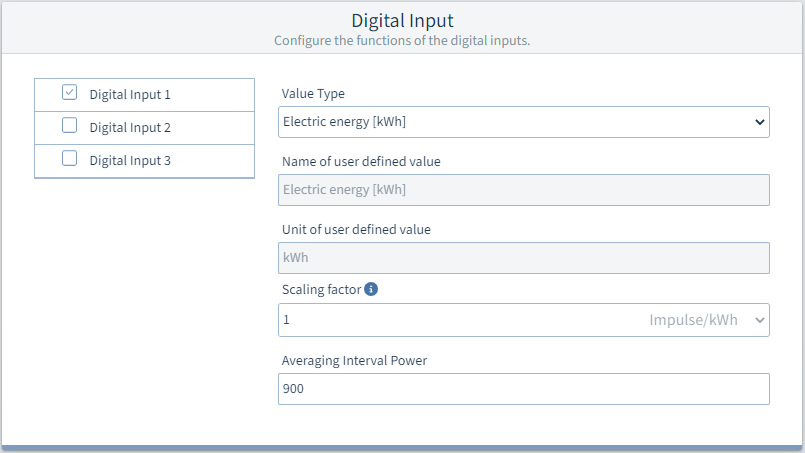
Task: Click the 'Configure the functions of the digital inputs.' subtitle
Action: point(402,41)
